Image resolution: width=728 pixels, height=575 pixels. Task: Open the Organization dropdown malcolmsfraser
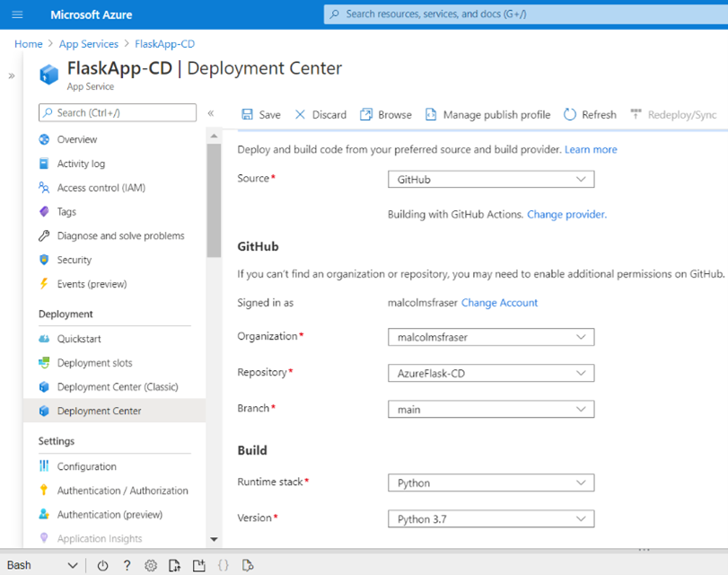click(491, 337)
